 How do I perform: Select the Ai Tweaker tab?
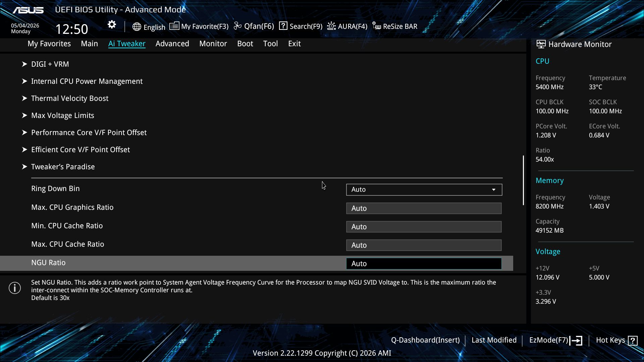click(127, 44)
